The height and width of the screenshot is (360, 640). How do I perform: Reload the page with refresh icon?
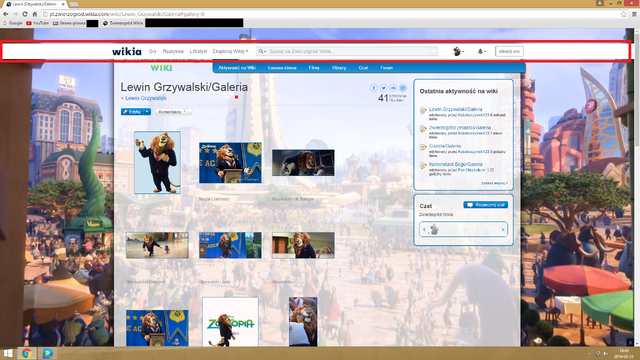point(25,14)
